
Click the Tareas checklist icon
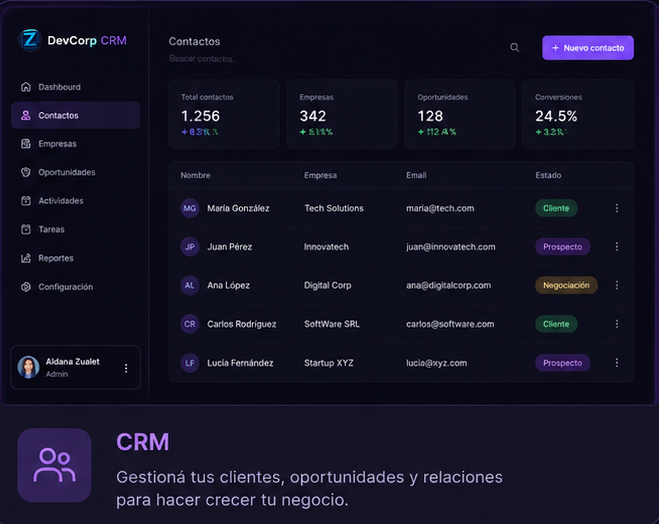[x=26, y=229]
